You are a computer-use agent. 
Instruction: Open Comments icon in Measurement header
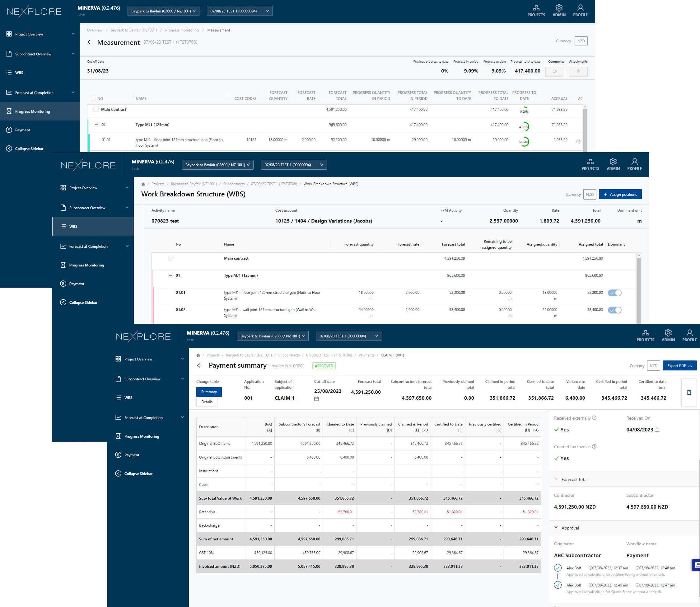click(x=554, y=72)
